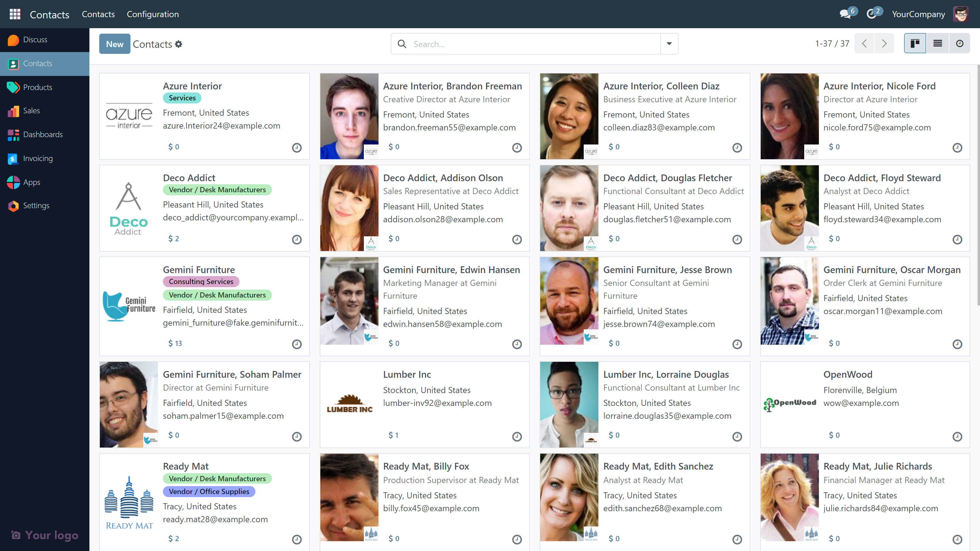
Task: Click the activity clock on the Lumber Inc card
Action: point(517,436)
